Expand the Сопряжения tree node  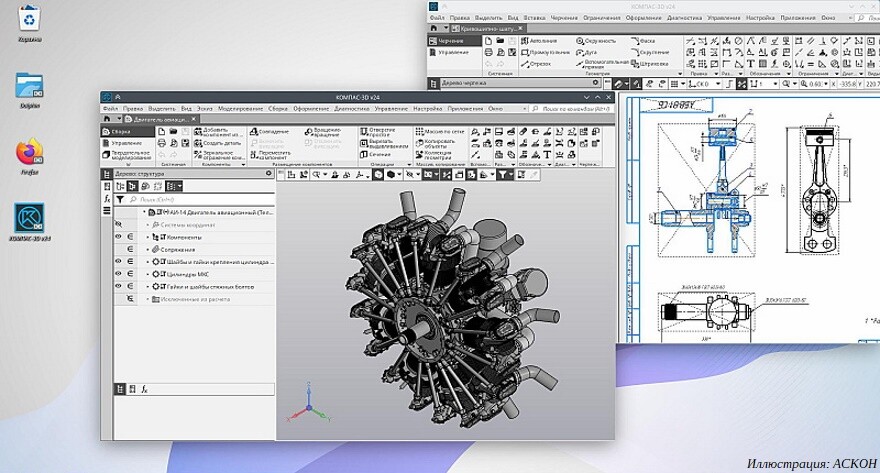click(x=147, y=250)
